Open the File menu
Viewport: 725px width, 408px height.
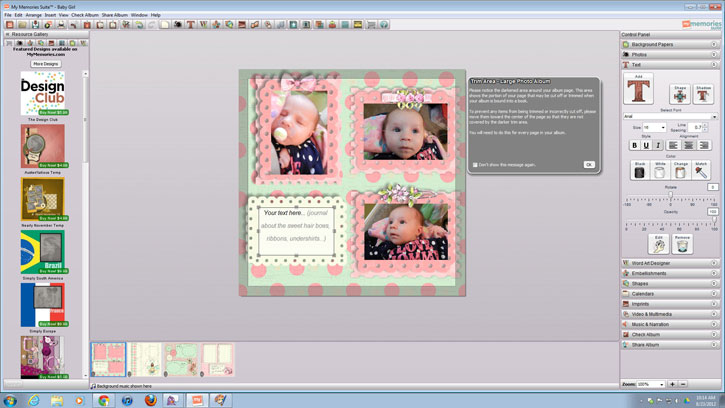8,15
